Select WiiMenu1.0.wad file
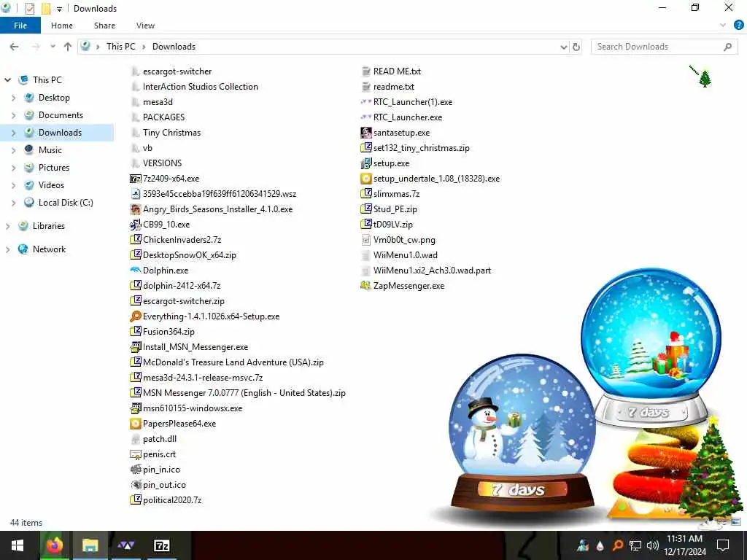Image resolution: width=747 pixels, height=560 pixels. pyautogui.click(x=406, y=255)
